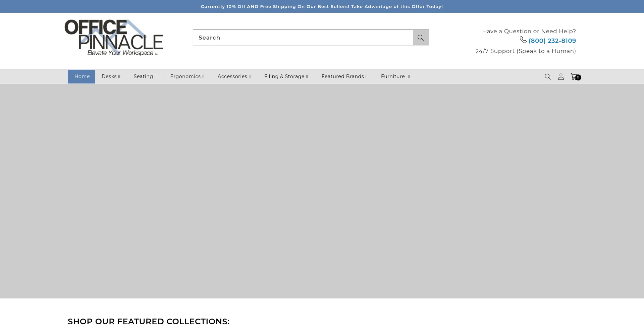Select the Home menu item
The height and width of the screenshot is (333, 644).
coord(81,76)
